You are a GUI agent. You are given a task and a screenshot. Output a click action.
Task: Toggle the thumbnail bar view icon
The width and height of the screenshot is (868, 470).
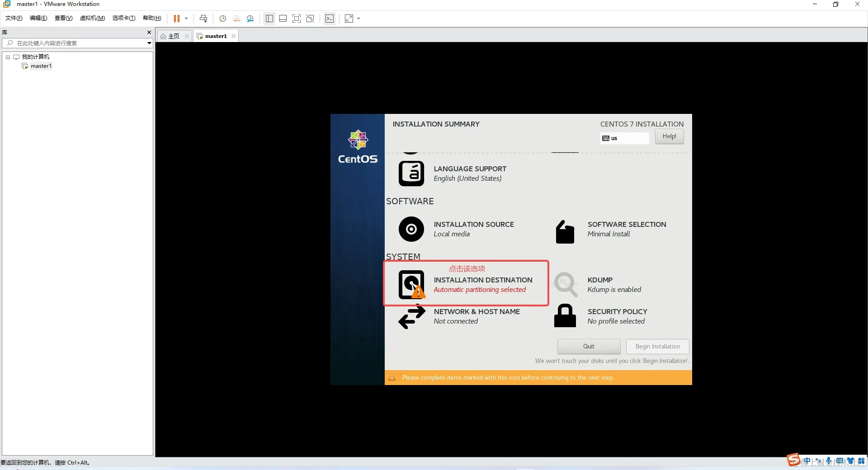[x=283, y=19]
